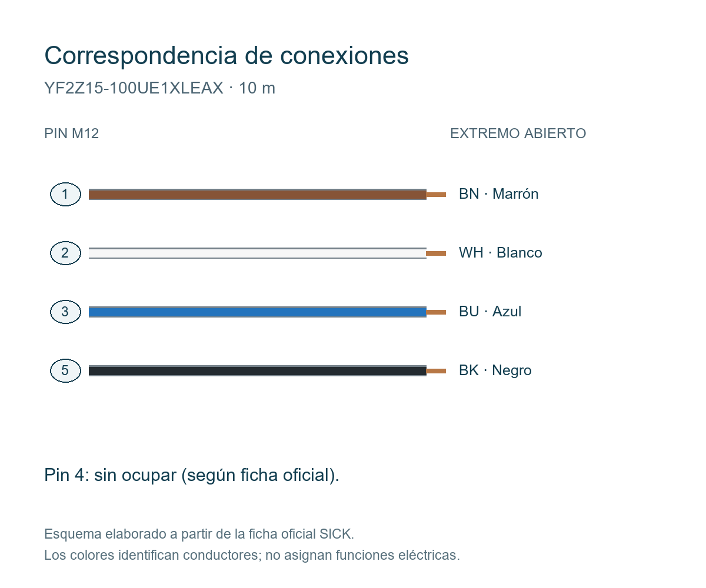This screenshot has width=706, height=588.
Task: Click the Pin 4 sin ocupar note
Action: tap(192, 475)
